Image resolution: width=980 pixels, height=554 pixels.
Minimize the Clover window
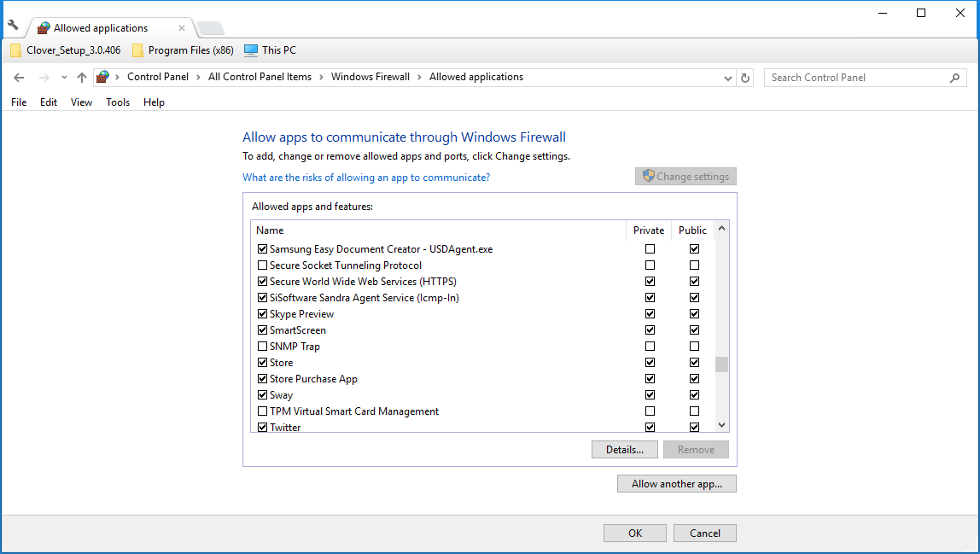883,13
